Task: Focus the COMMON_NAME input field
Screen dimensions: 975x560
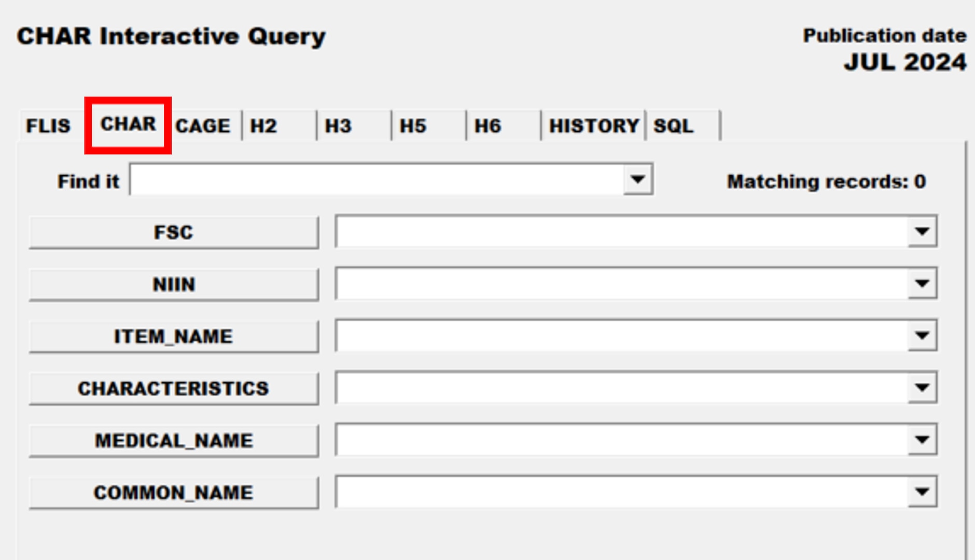Action: pos(622,492)
